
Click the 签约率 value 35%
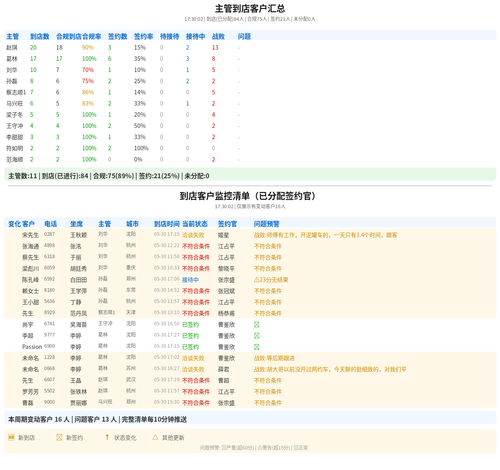point(140,59)
